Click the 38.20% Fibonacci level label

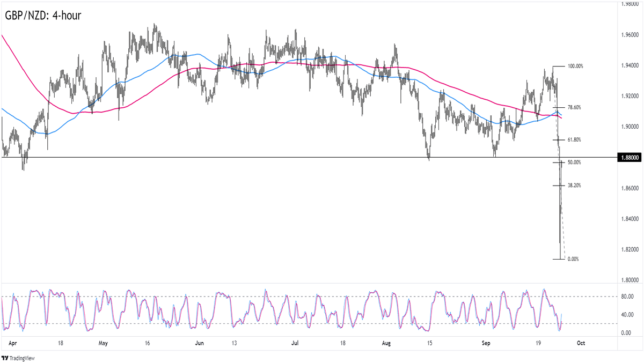[575, 185]
